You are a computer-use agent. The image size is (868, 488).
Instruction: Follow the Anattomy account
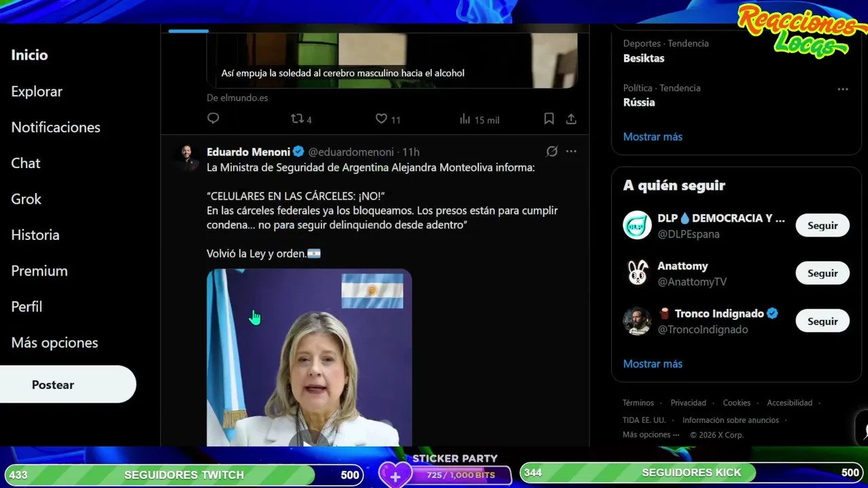coord(823,273)
